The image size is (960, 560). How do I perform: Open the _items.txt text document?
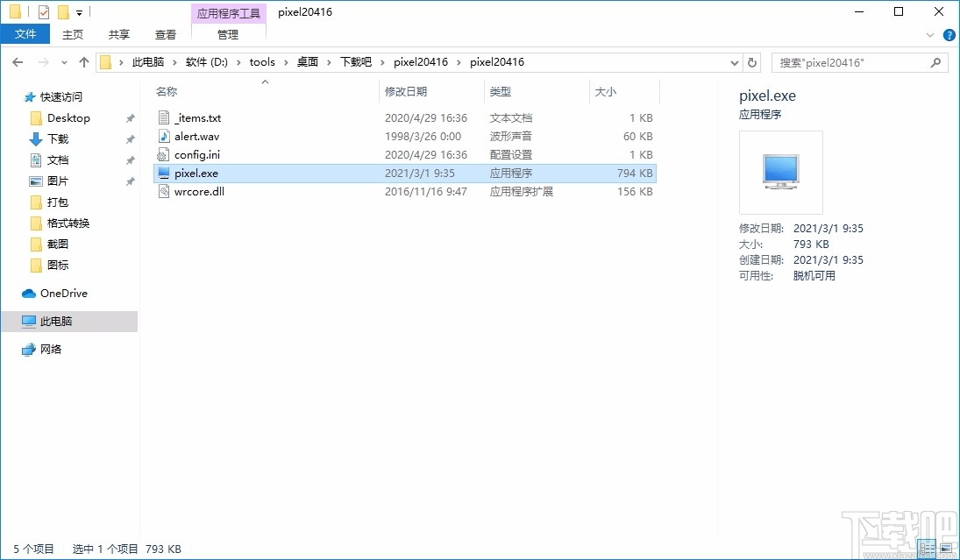coord(197,117)
